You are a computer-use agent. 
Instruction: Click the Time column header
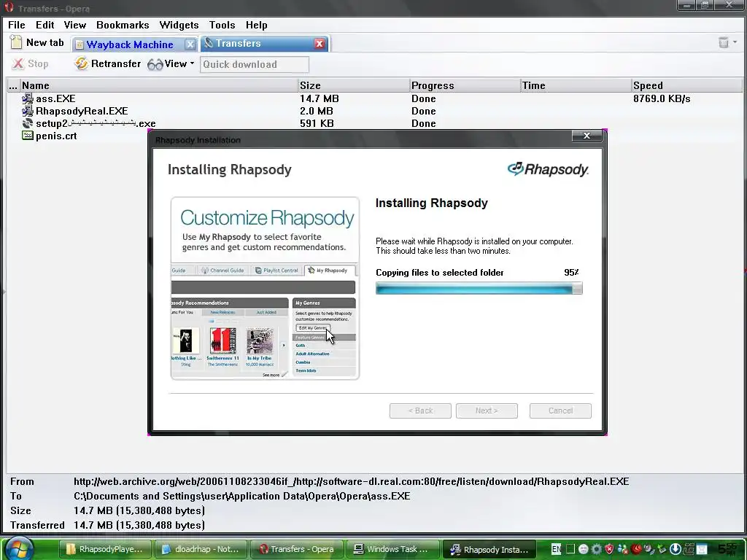(576, 85)
